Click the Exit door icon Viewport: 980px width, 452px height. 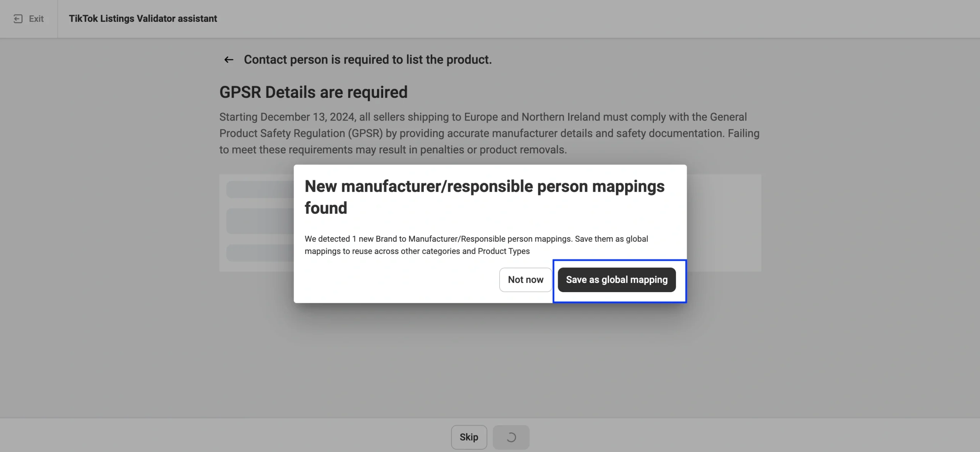(x=18, y=19)
